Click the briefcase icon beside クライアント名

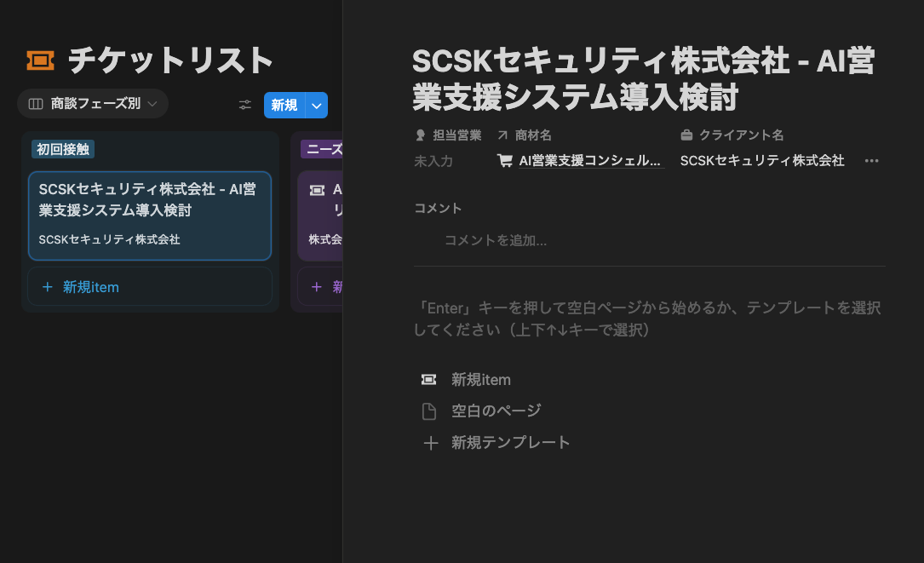[686, 135]
